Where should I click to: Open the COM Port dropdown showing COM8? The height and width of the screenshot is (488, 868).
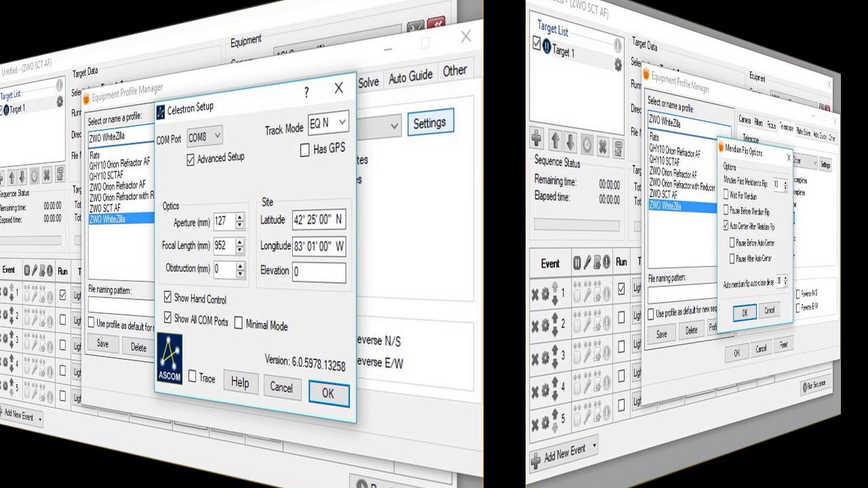click(x=204, y=137)
